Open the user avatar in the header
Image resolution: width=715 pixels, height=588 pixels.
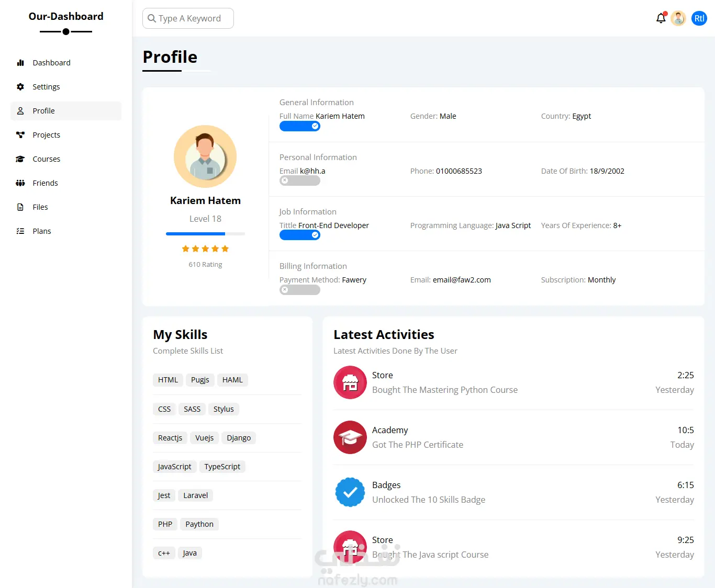[x=678, y=19]
